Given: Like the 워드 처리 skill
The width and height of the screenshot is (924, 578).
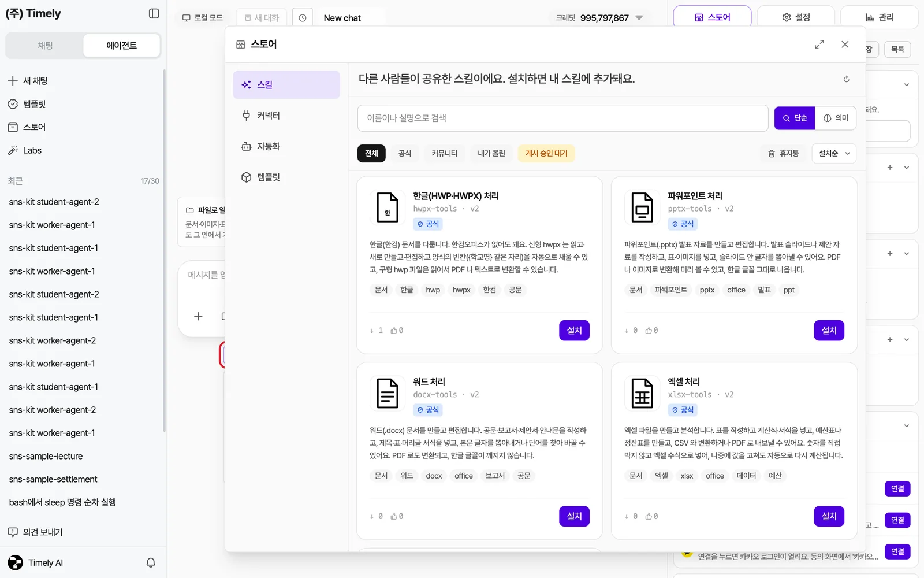Looking at the screenshot, I should click(397, 517).
